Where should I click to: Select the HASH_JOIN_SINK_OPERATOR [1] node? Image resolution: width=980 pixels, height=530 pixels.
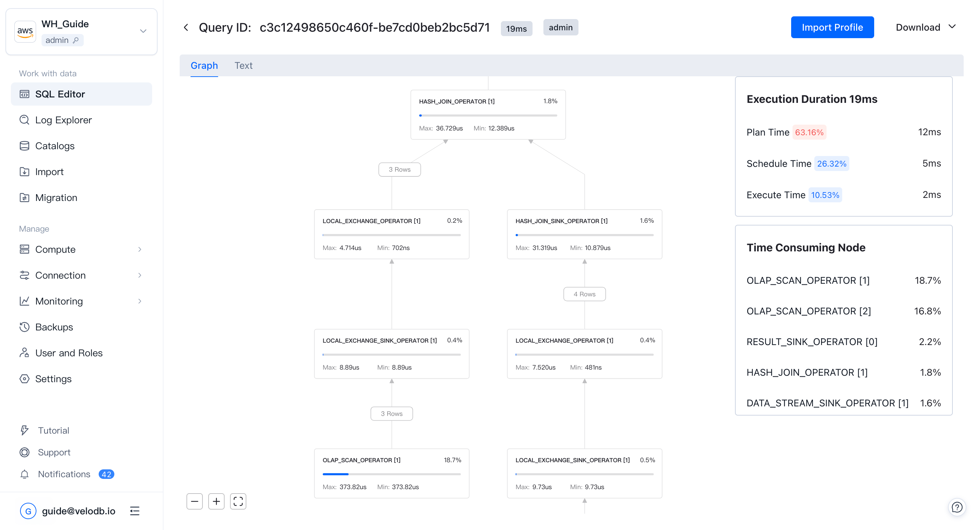click(x=584, y=234)
